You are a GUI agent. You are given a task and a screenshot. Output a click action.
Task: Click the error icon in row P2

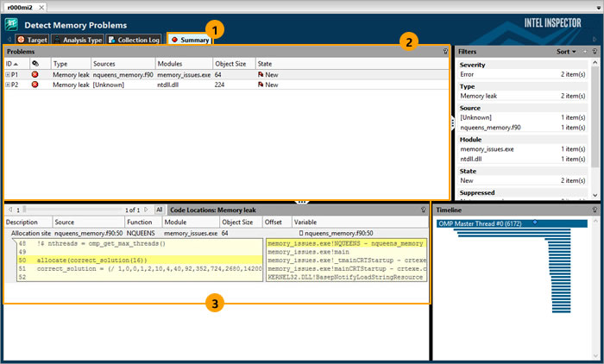pos(35,85)
